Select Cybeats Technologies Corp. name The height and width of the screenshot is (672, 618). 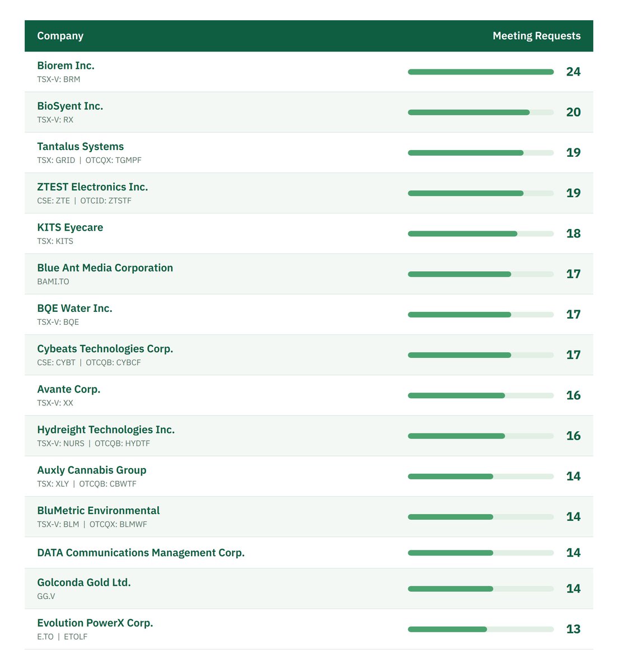[x=105, y=349]
